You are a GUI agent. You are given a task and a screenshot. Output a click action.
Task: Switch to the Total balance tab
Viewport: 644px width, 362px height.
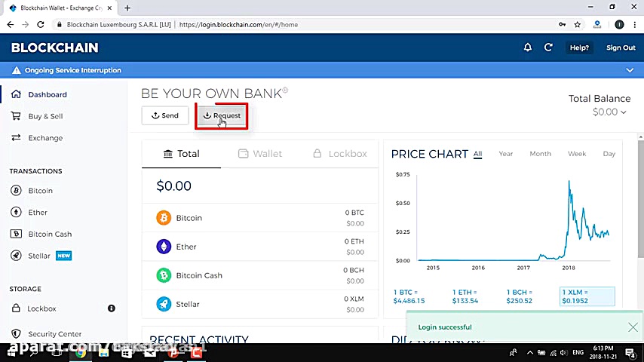coord(181,154)
